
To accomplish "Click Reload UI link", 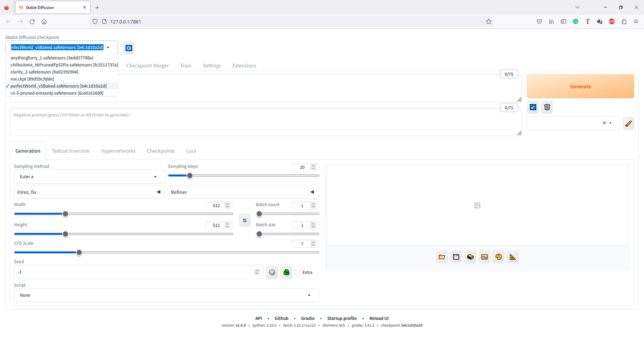I will [x=379, y=318].
